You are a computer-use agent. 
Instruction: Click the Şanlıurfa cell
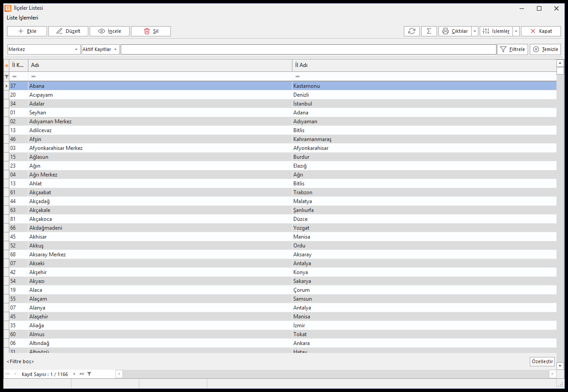point(424,210)
